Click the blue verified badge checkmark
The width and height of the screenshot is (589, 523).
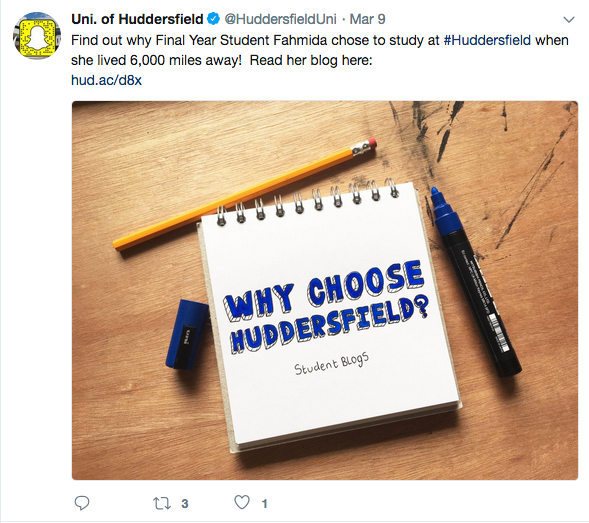point(213,19)
